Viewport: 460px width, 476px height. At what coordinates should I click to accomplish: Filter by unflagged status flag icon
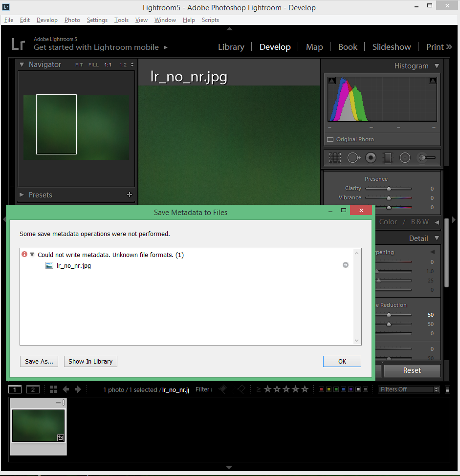point(233,389)
